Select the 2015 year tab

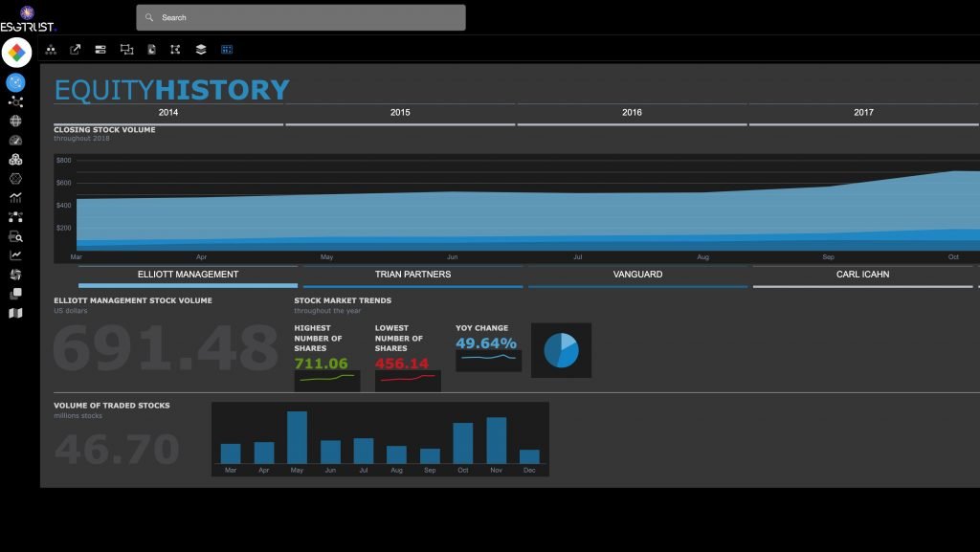tap(400, 114)
